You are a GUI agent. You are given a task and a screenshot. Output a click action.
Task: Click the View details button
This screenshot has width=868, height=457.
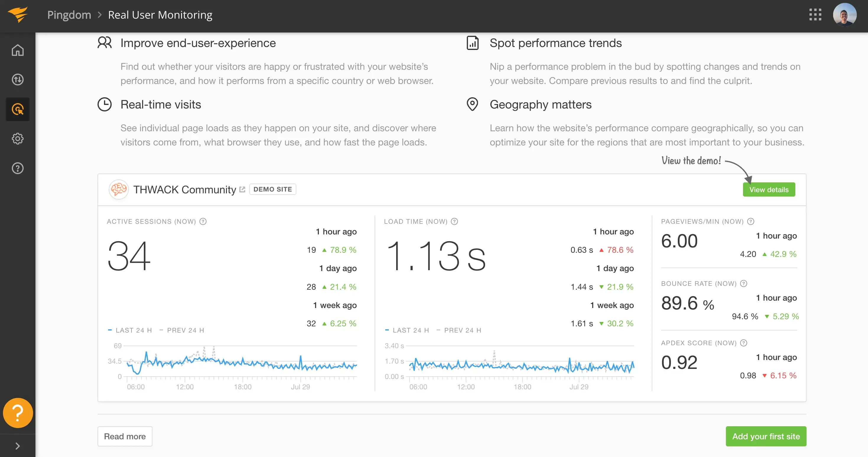[x=769, y=189]
